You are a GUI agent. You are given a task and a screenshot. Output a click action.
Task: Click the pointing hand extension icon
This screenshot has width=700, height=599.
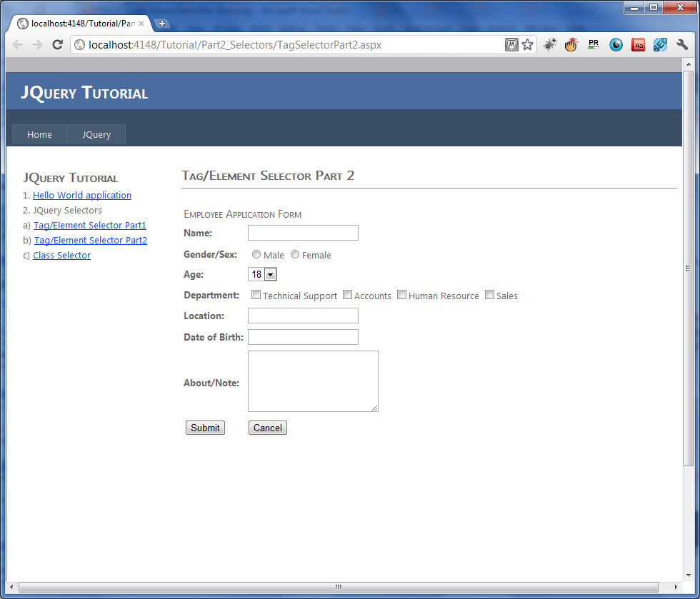pyautogui.click(x=571, y=44)
